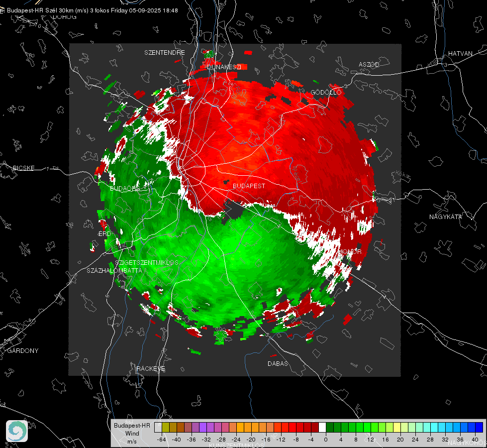Screen dimensions: 487x448
Task: Click the '-64' value on the legend scale
Action: (162, 440)
